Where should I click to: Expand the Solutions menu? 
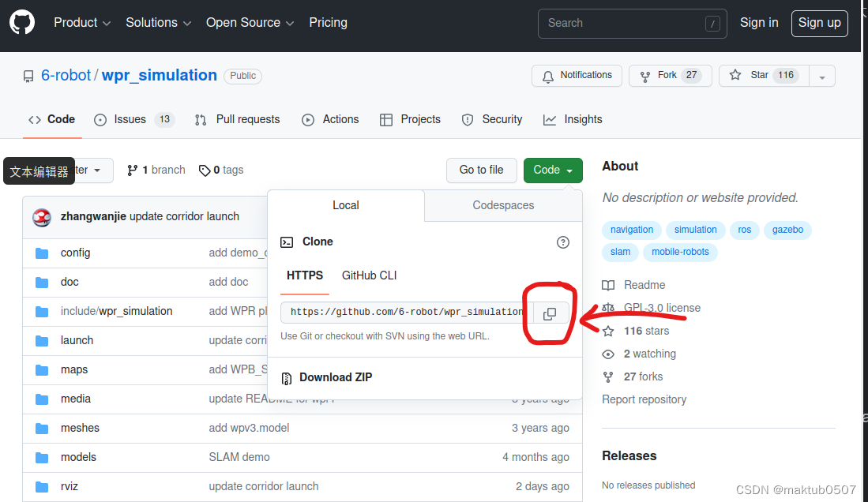(x=158, y=23)
